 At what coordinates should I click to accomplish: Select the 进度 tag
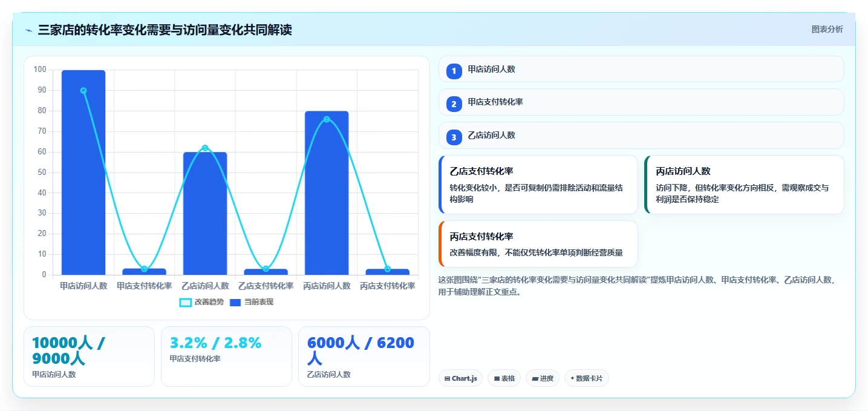coord(543,378)
